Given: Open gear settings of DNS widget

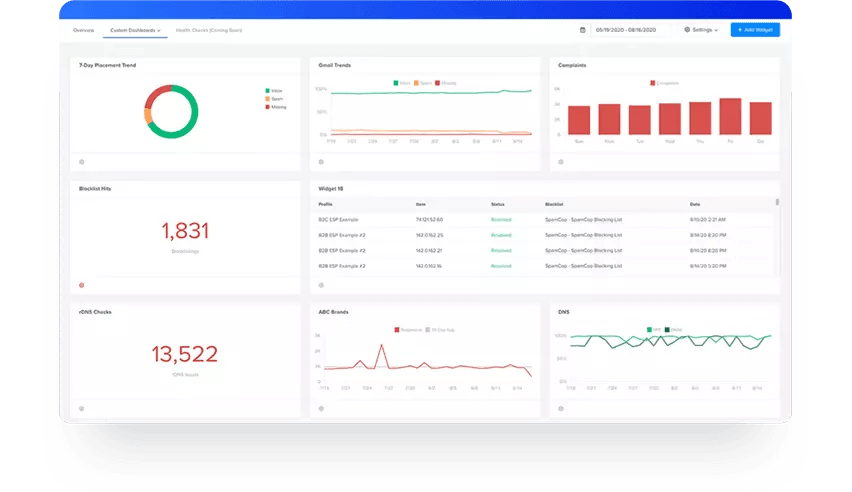Looking at the screenshot, I should [x=561, y=409].
